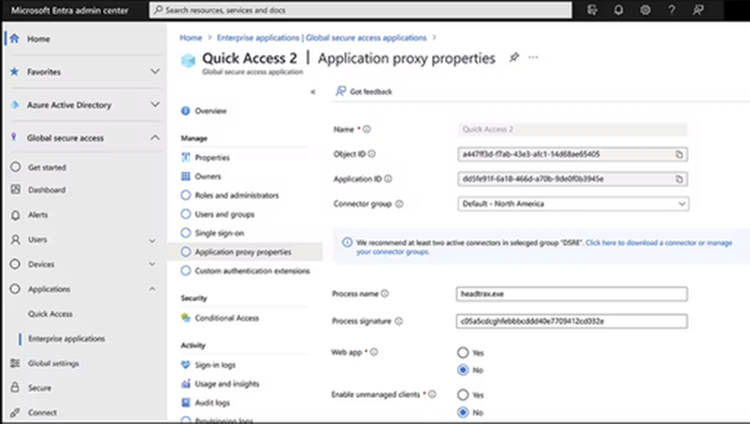
Task: Show info tooltip for Object ID
Action: coord(372,154)
